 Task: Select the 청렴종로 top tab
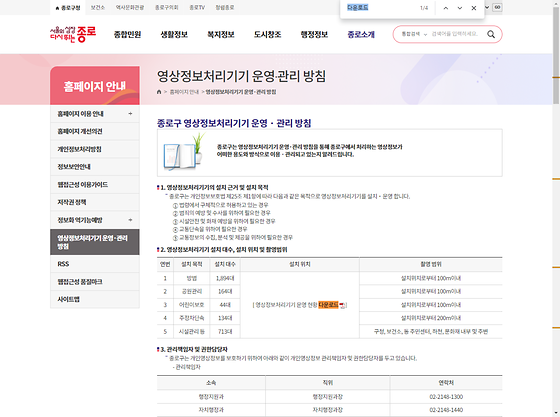tap(225, 7)
